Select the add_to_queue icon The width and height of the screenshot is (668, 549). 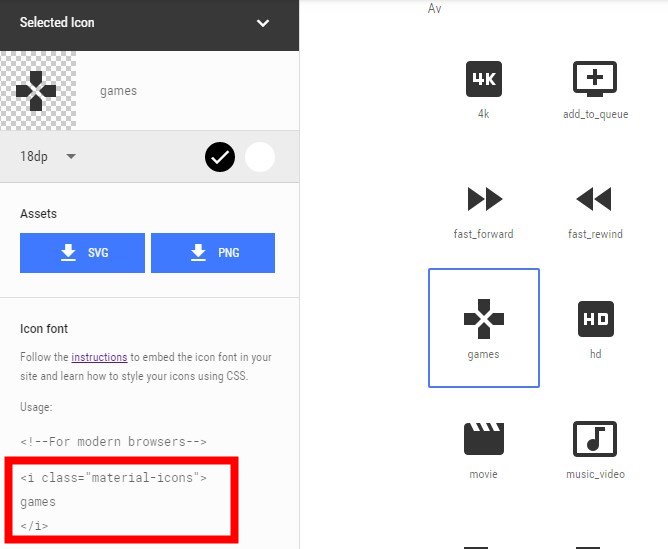595,79
